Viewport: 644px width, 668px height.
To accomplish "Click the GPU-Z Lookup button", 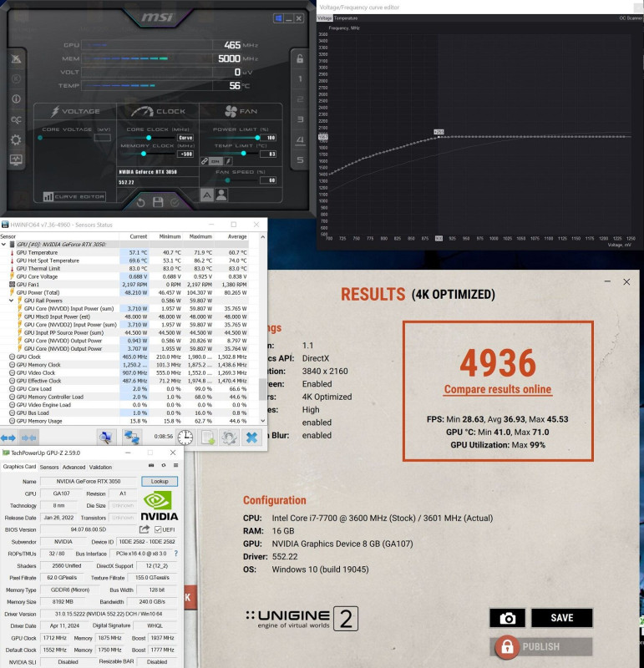I will (160, 482).
